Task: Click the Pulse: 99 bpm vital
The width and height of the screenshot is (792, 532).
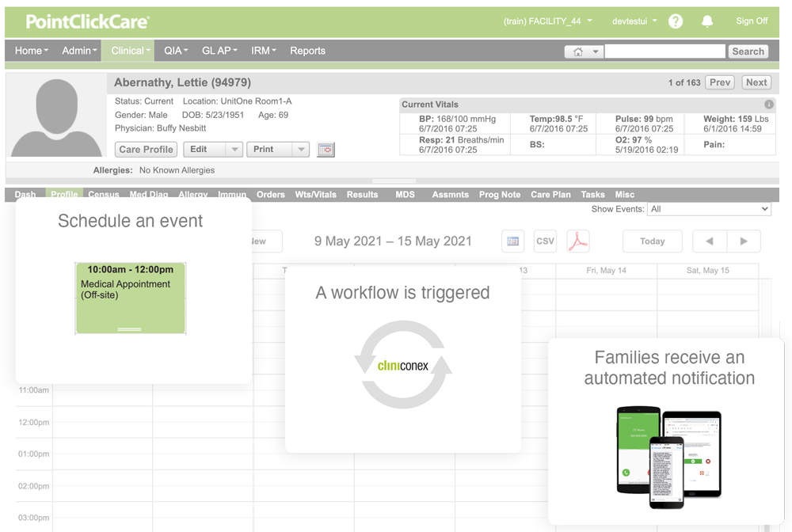Action: point(643,119)
